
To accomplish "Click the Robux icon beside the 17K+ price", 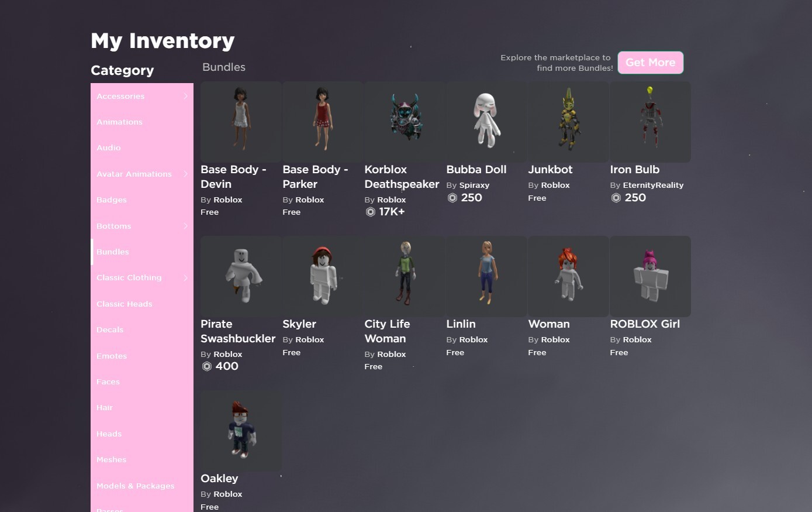I will (x=371, y=212).
